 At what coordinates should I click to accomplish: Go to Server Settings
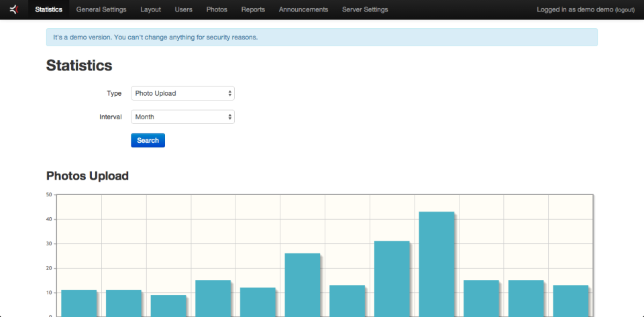[x=365, y=9]
